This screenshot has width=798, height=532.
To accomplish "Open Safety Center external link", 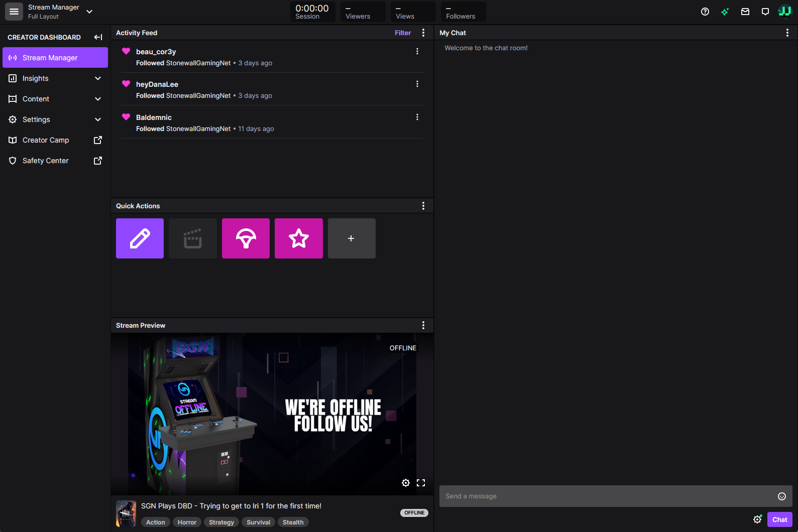I will [55, 161].
